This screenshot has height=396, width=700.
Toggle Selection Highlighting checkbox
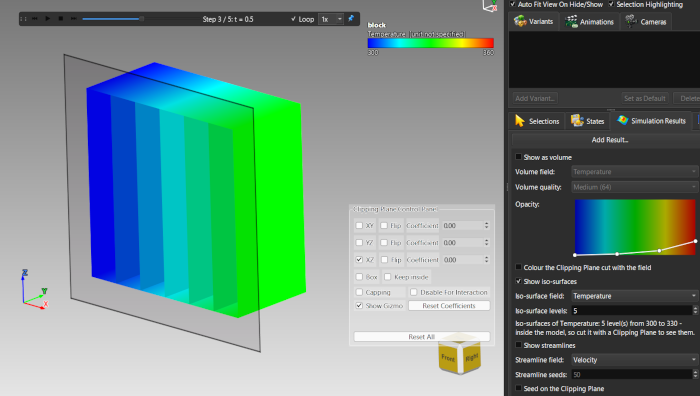[611, 4]
